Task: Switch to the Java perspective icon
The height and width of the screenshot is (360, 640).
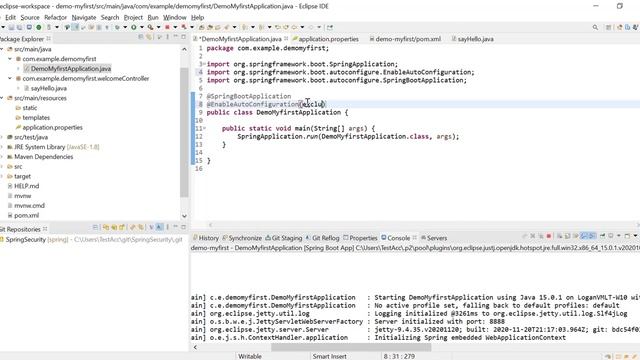Action: [627, 27]
